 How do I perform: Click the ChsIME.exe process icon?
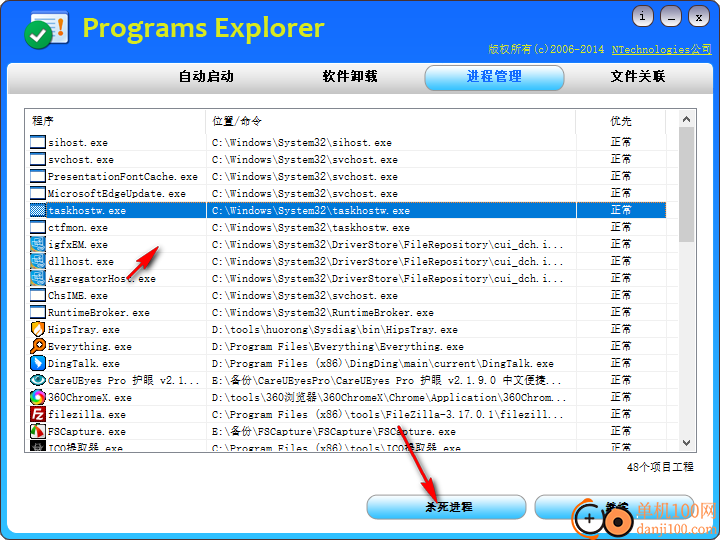pyautogui.click(x=38, y=295)
